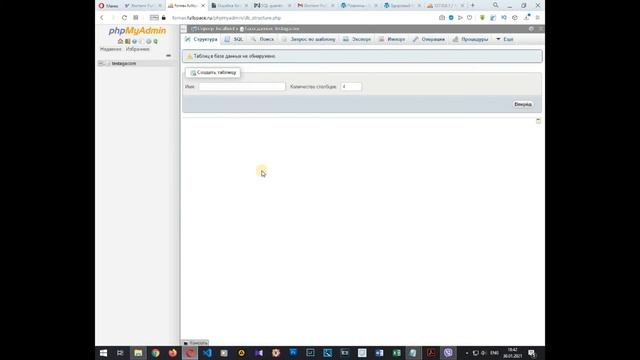Image resolution: width=640 pixels, height=360 pixels.
Task: Reload navigation panel green refresh icon
Action: coord(156,41)
